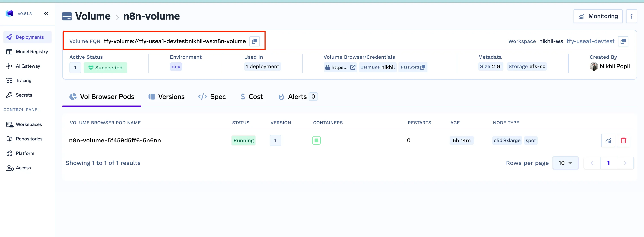Screen dimensions: 644x237
Task: Click the 1 deployment badge
Action: coord(263,66)
